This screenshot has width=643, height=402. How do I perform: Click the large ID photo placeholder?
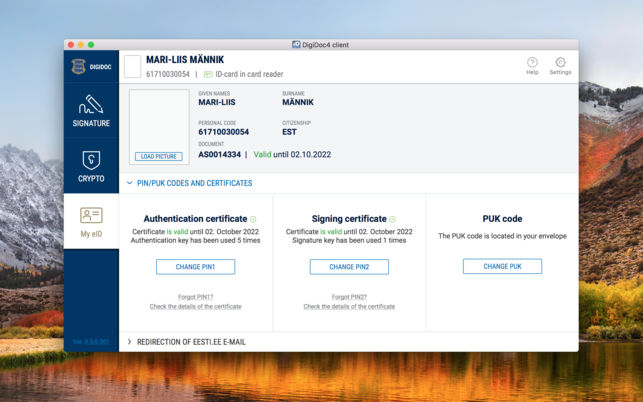159,127
